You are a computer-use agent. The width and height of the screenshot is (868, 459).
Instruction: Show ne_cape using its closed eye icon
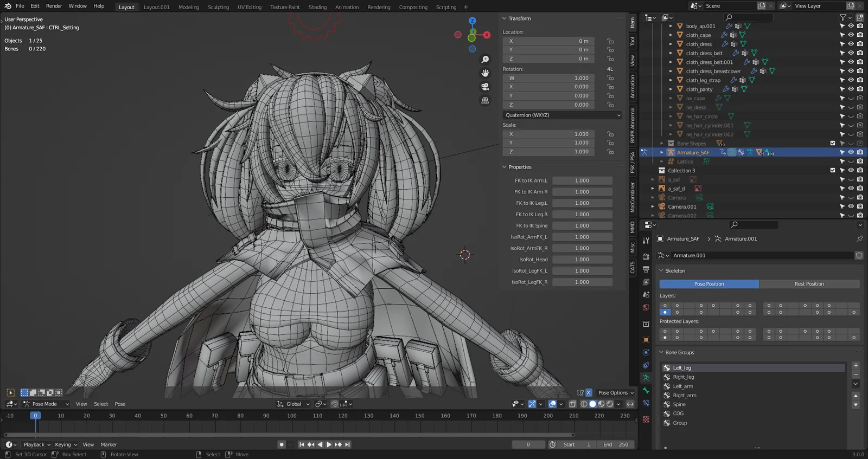pos(851,99)
